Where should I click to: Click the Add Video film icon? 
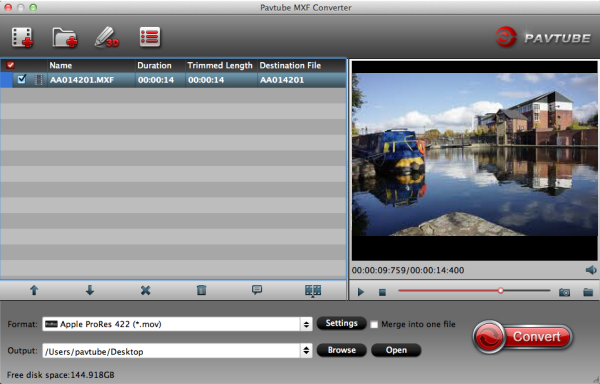pyautogui.click(x=22, y=37)
